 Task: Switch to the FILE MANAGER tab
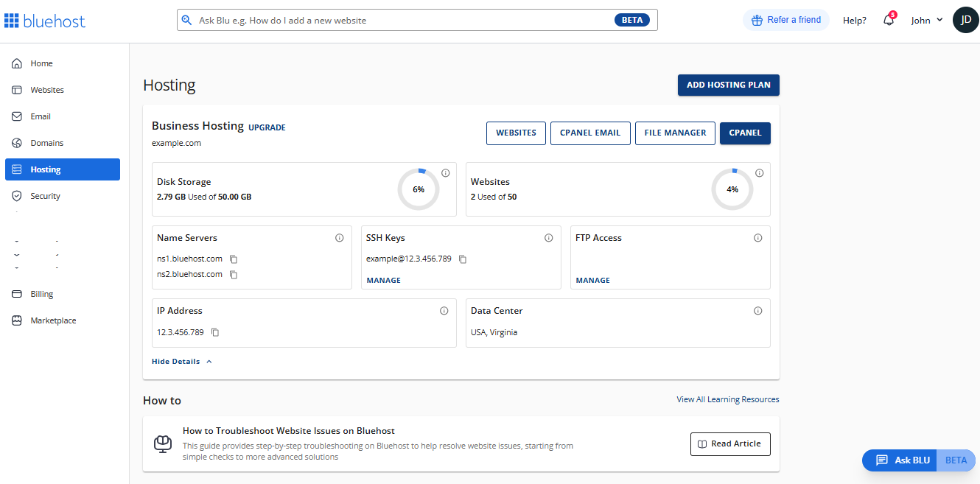click(x=675, y=133)
